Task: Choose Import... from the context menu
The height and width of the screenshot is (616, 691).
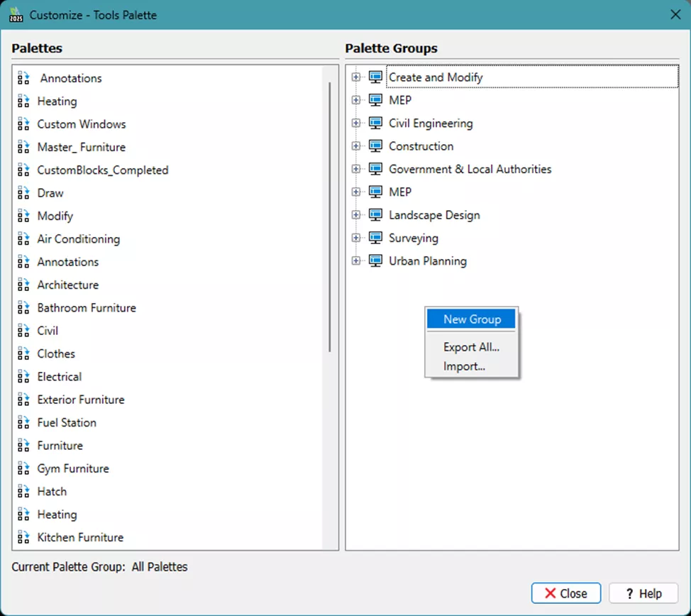Action: [x=464, y=366]
